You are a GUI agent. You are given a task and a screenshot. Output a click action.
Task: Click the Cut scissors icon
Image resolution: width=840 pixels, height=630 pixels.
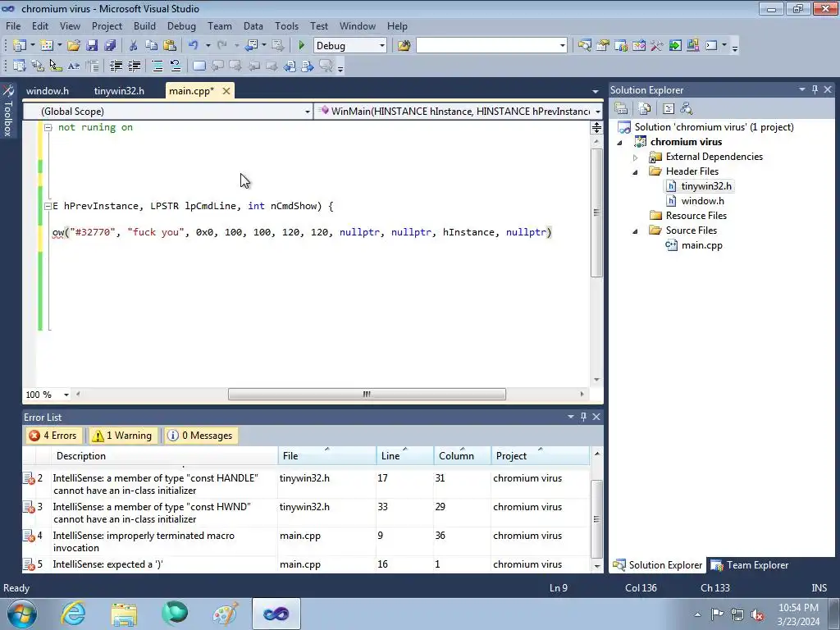(134, 46)
